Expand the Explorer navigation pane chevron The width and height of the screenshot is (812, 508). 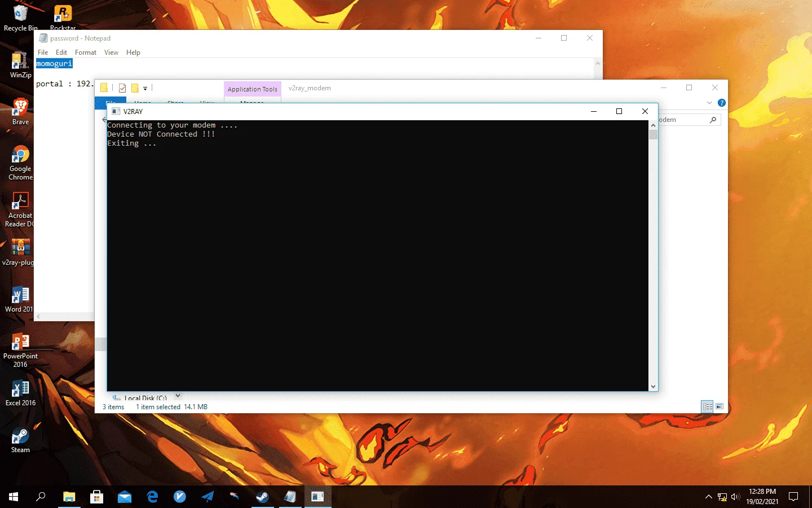(178, 396)
